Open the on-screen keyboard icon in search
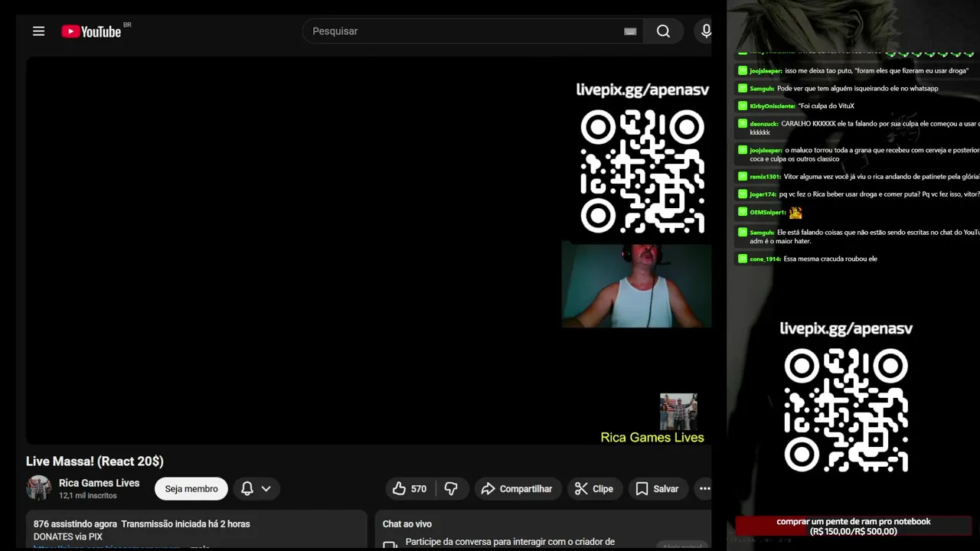980x551 pixels. (x=630, y=31)
